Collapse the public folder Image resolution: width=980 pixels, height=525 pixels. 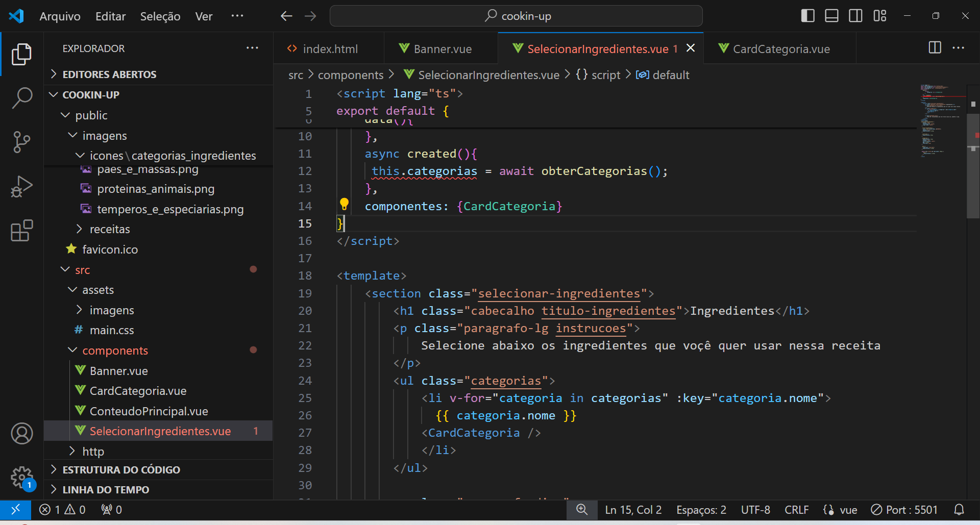158,115
